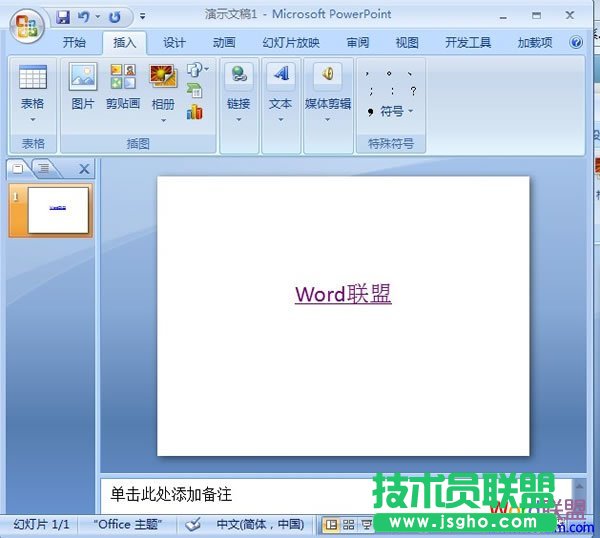Click the spelling check status icon
The width and height of the screenshot is (600, 538).
point(193,524)
